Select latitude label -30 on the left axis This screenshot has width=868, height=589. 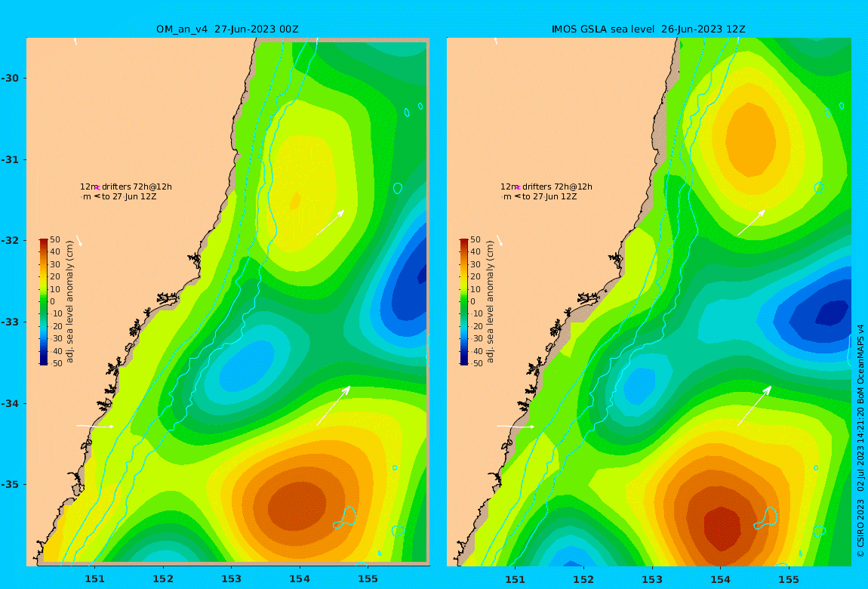pos(10,78)
